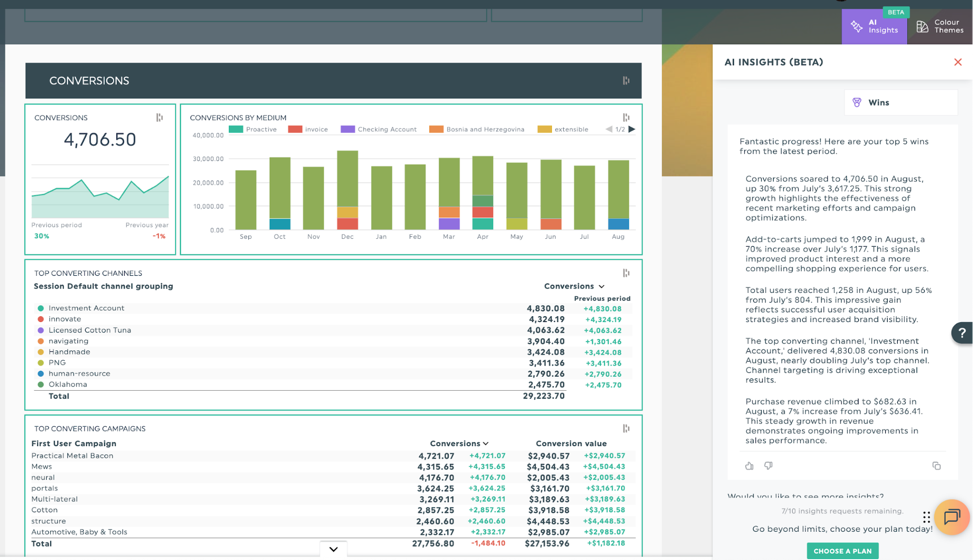Click the Investment Account channel colour dot
The width and height of the screenshot is (973, 560).
(41, 308)
